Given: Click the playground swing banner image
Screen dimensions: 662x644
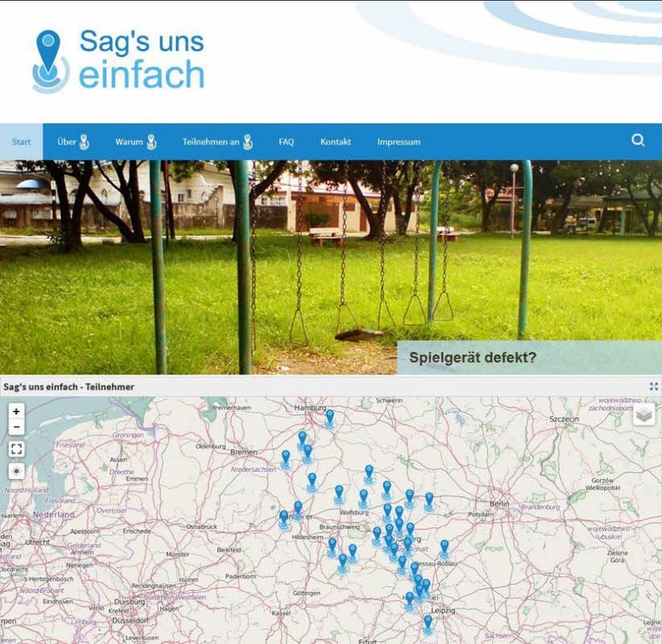Looking at the screenshot, I should tap(331, 267).
